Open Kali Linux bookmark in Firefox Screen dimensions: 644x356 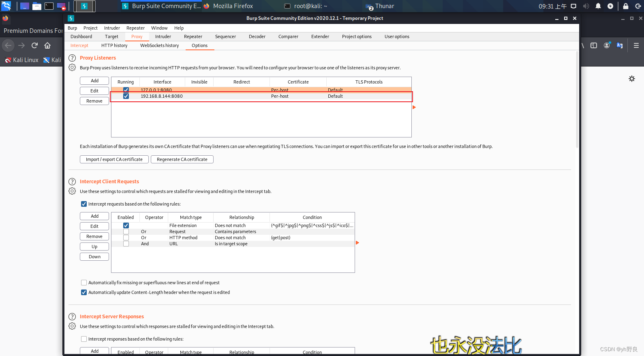click(x=22, y=60)
